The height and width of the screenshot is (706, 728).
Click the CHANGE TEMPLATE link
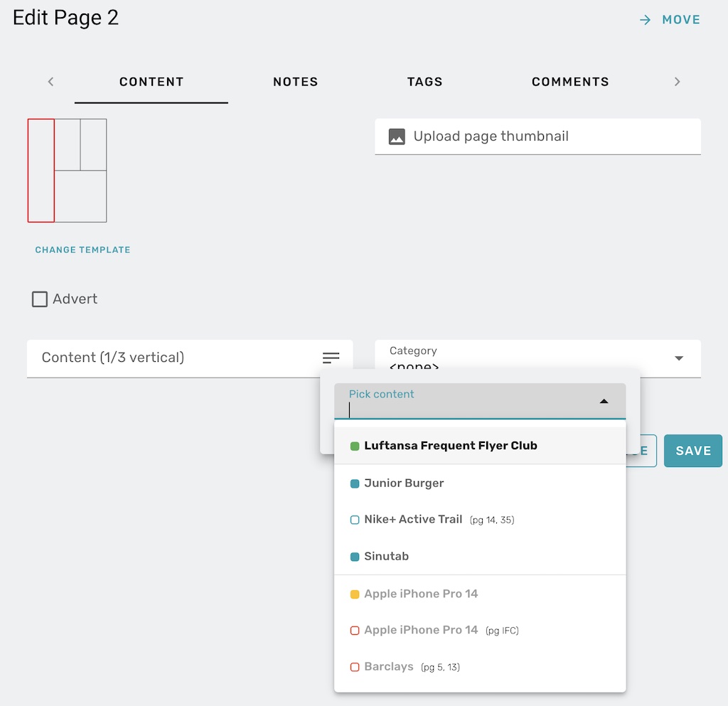click(x=82, y=250)
